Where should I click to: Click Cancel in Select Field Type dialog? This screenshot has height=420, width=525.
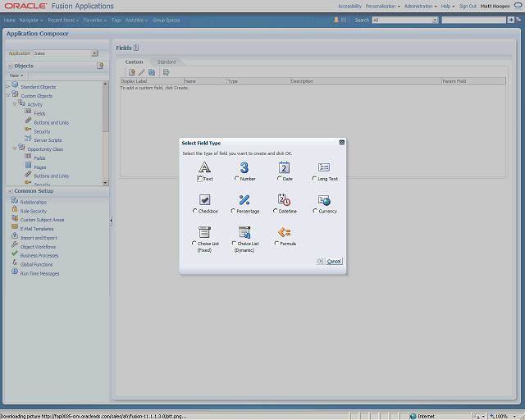tap(334, 261)
